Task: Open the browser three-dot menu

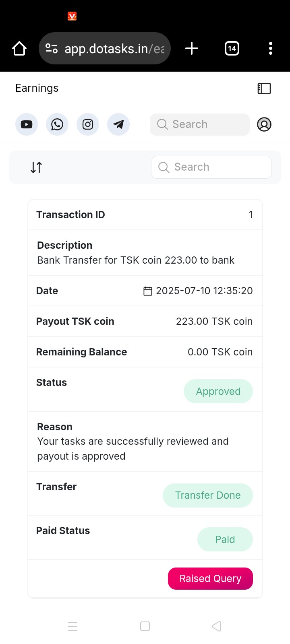Action: 271,49
